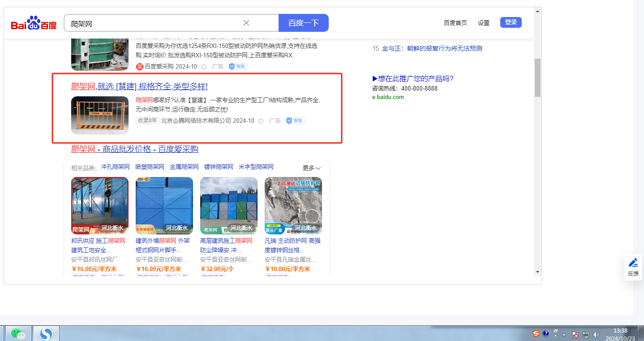The image size is (644, 341).
Task: Click the window restore icon in the tray
Action: (556, 331)
